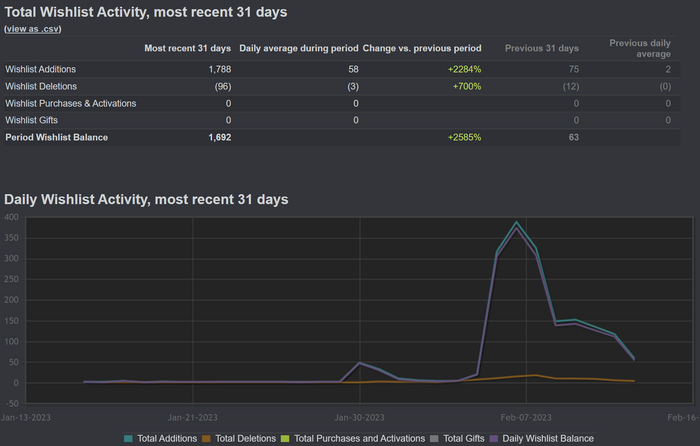
Task: Select the Period Wishlist Balance row label
Action: (57, 137)
